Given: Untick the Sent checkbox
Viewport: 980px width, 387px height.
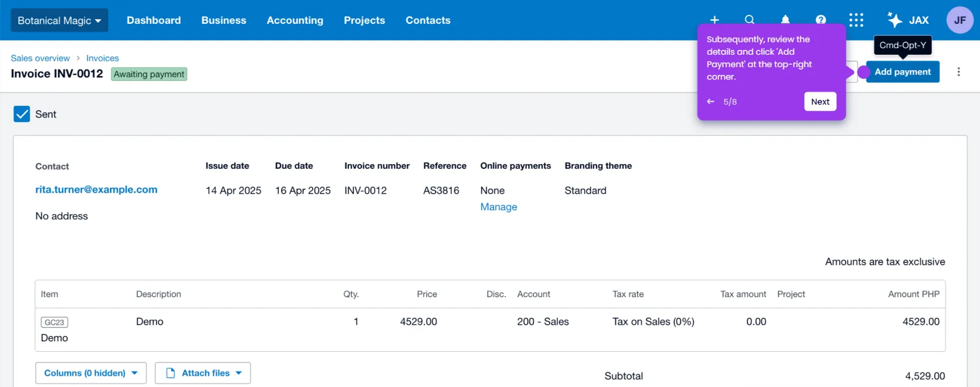Looking at the screenshot, I should point(22,114).
